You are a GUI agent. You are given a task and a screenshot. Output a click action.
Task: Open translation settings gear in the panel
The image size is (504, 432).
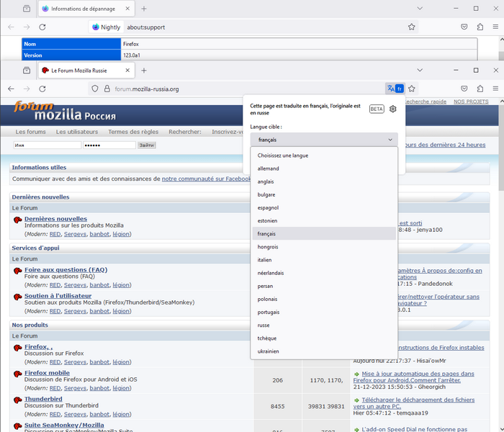(393, 109)
